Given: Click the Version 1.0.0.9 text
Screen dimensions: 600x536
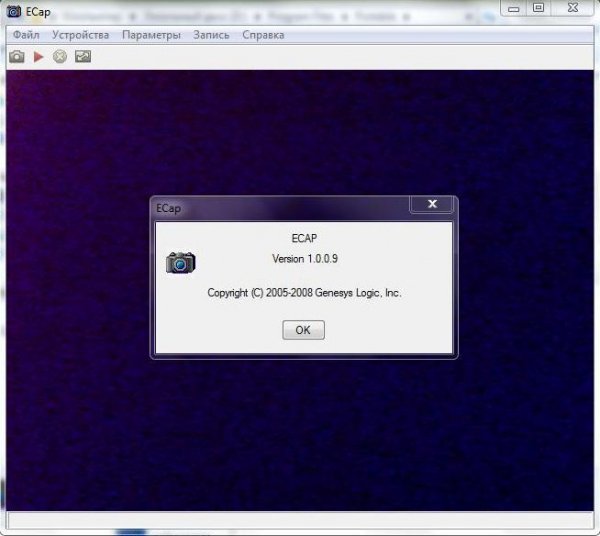Looking at the screenshot, I should (305, 259).
